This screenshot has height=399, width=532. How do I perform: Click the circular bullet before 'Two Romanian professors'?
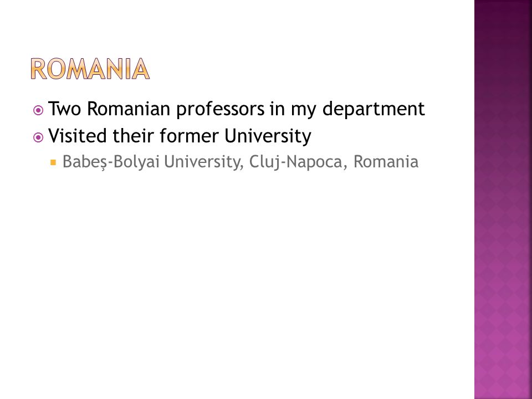click(38, 110)
